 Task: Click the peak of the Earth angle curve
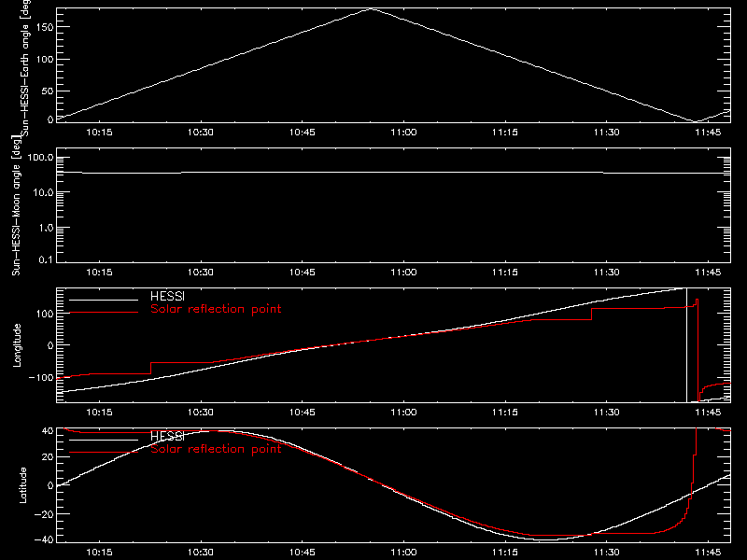tap(372, 8)
